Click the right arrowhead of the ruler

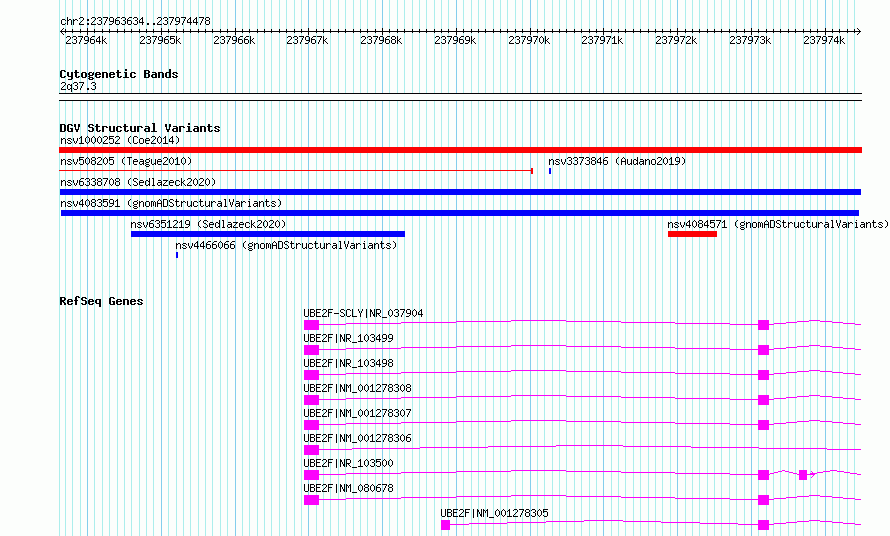pyautogui.click(x=858, y=32)
